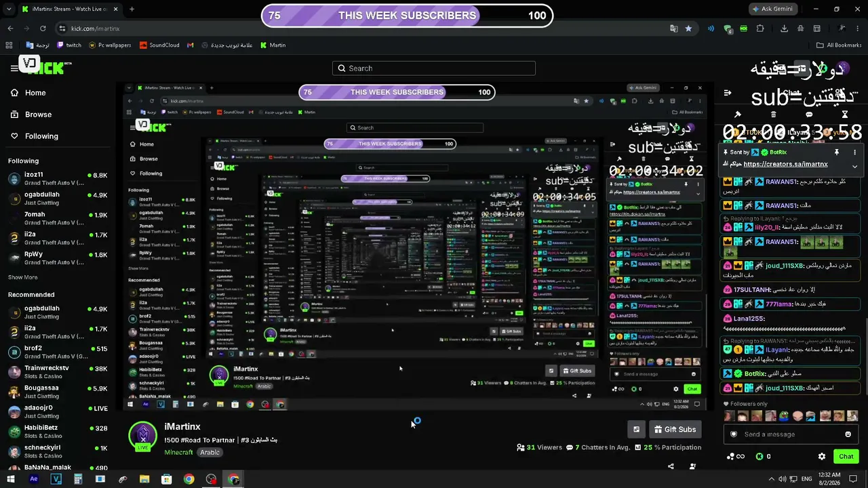Open the Martin bookmark
868x488 pixels.
click(x=273, y=45)
